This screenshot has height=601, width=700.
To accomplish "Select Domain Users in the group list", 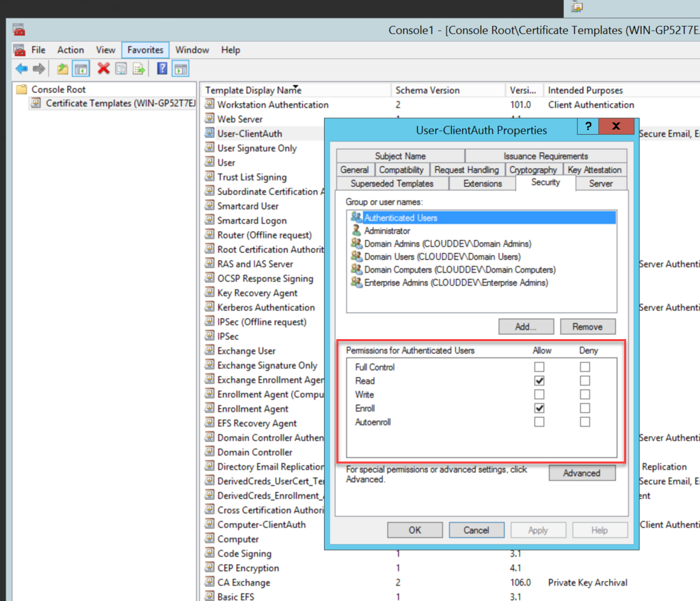I will pyautogui.click(x=442, y=256).
